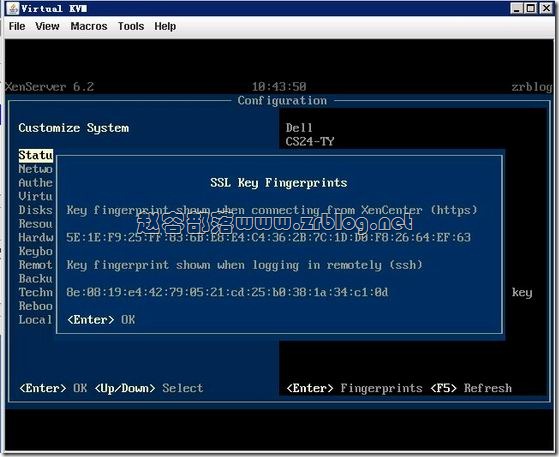Click the CS24-TY model text
Image resolution: width=559 pixels, height=457 pixels.
tap(309, 142)
